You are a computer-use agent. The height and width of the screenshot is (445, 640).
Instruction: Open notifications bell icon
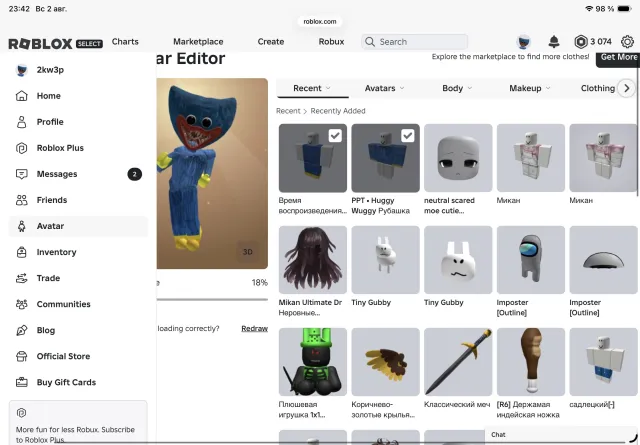pyautogui.click(x=554, y=42)
